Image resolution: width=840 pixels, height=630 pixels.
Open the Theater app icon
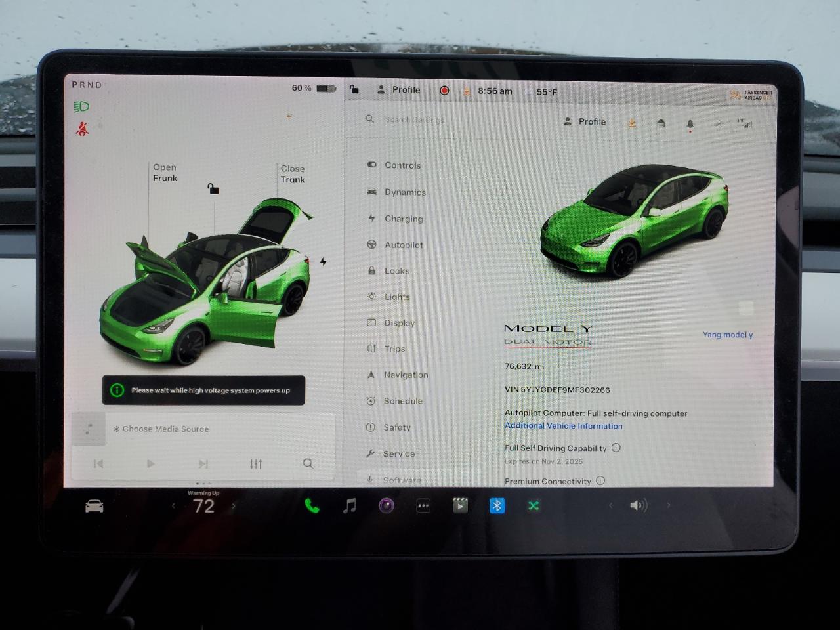point(460,505)
